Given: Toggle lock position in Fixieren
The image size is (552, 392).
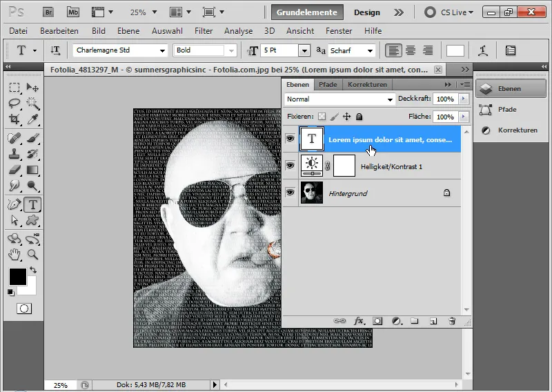Looking at the screenshot, I should 347,117.
